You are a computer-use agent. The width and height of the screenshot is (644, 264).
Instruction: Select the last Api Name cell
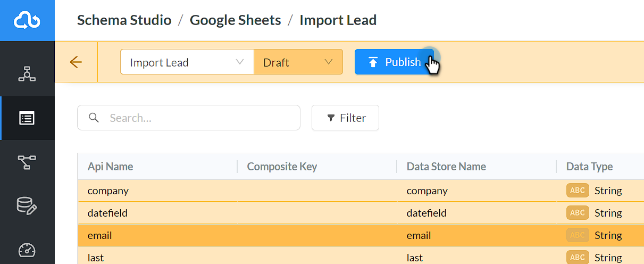(x=96, y=258)
